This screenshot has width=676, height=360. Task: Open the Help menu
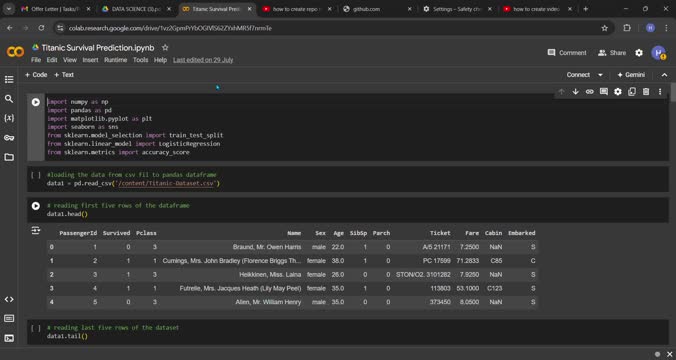point(160,60)
